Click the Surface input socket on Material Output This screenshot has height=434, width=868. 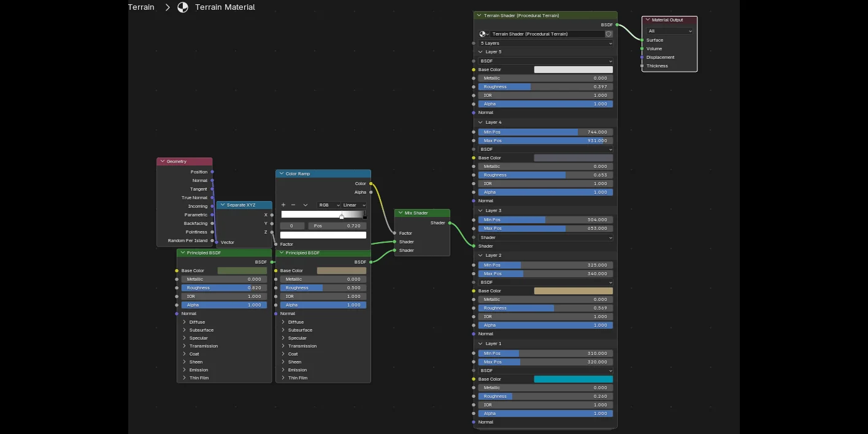tap(642, 40)
